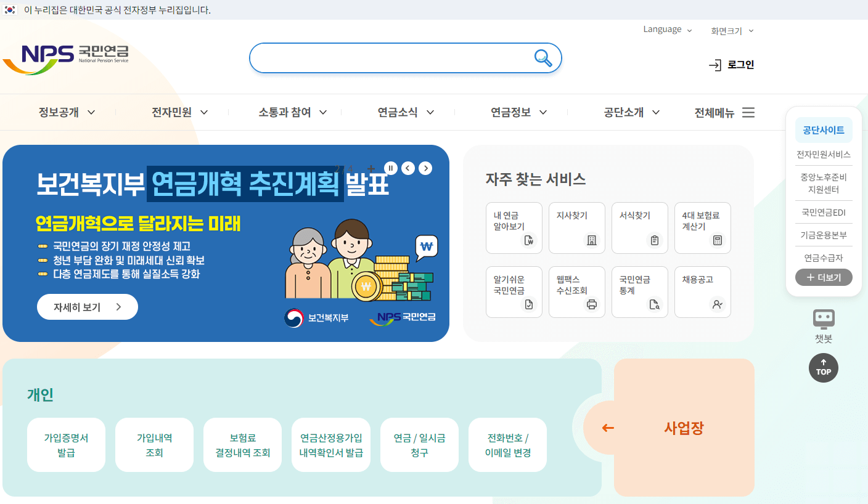Advance to the next banner slide
Image resolution: width=868 pixels, height=504 pixels.
tap(425, 168)
